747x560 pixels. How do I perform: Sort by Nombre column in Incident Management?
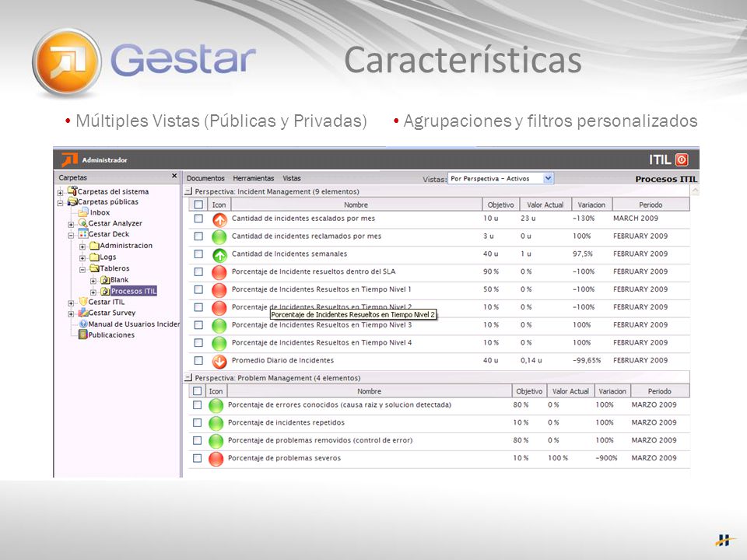pyautogui.click(x=356, y=205)
